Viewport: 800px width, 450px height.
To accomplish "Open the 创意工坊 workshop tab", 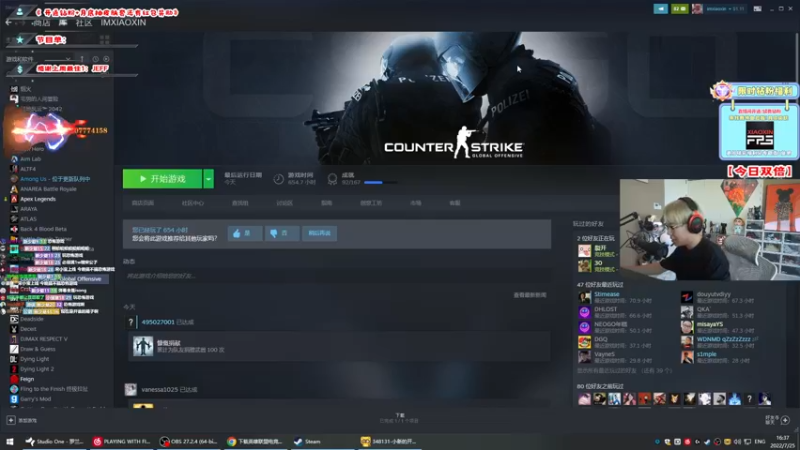I will (x=371, y=203).
